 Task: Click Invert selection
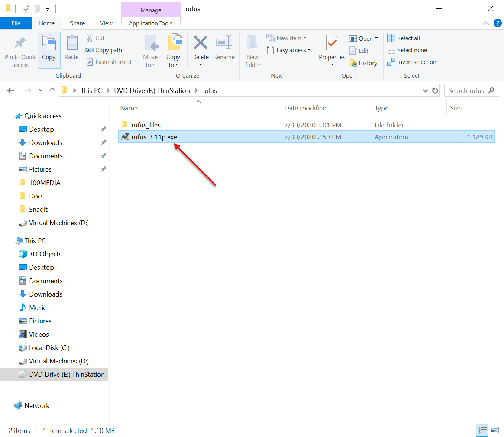pos(412,62)
